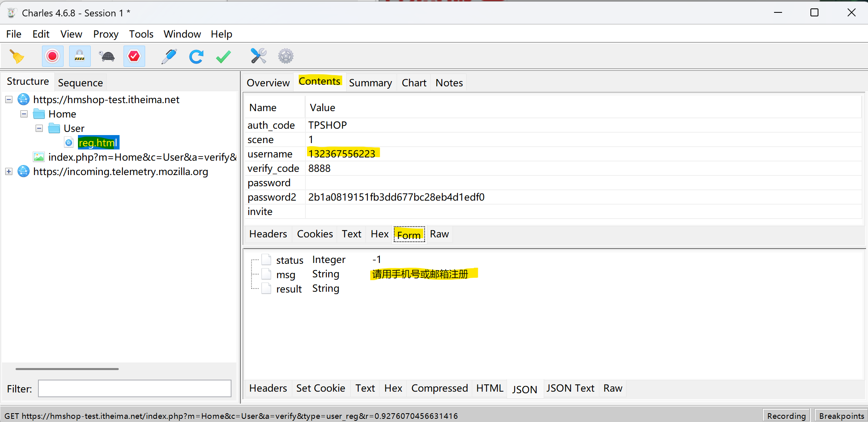Click globe icon beside hmshop-test.itheima.net
The image size is (868, 422).
click(24, 99)
